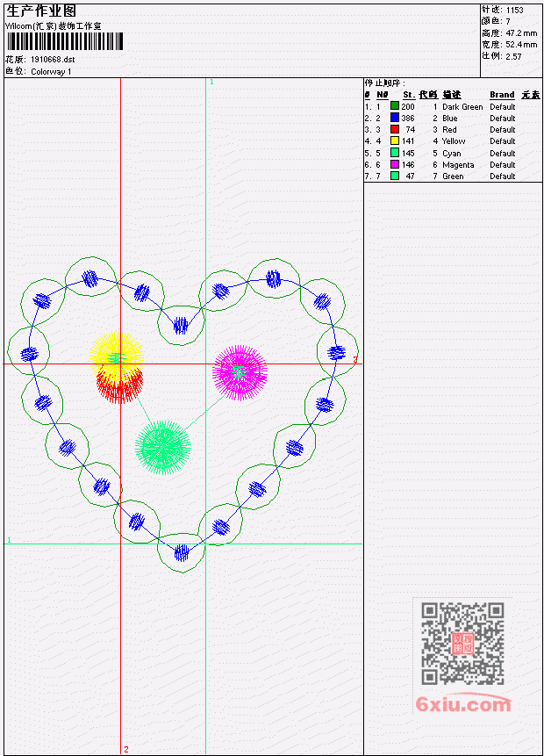Viewport: 544px width, 756px height.
Task: Select the 'Red' description label
Action: tap(449, 130)
